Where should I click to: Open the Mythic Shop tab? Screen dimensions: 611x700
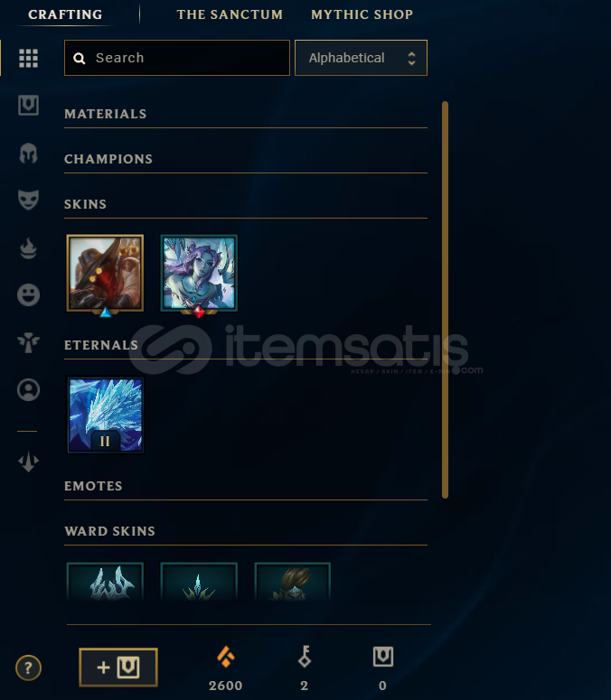362,14
